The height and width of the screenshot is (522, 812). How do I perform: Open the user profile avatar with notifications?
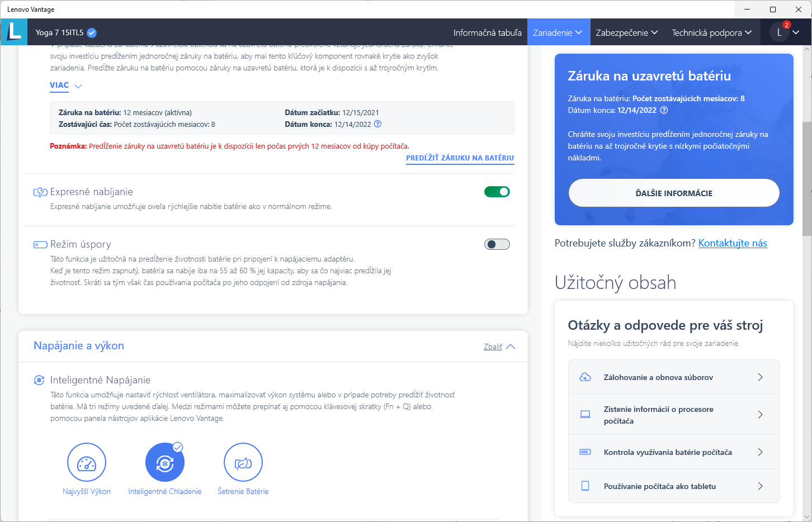(x=780, y=32)
